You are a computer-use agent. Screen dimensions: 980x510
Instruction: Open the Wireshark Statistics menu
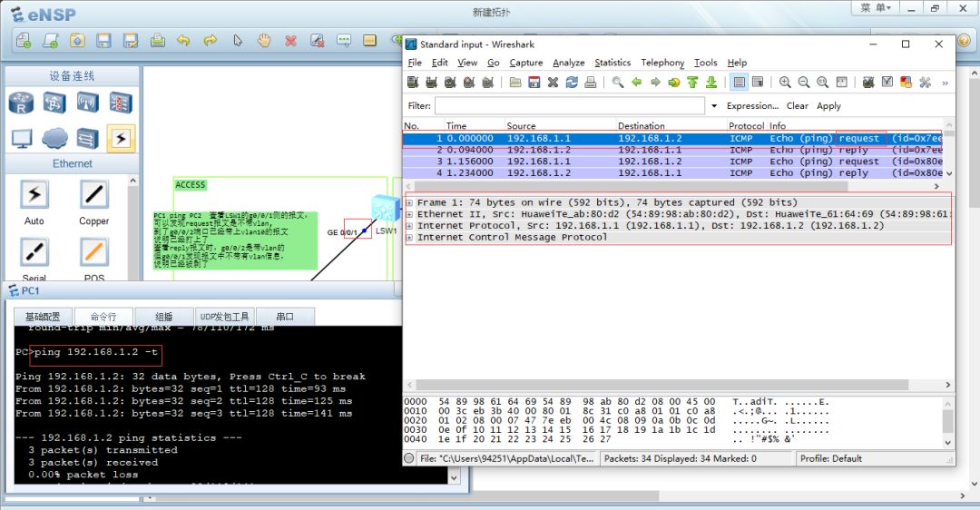[612, 63]
